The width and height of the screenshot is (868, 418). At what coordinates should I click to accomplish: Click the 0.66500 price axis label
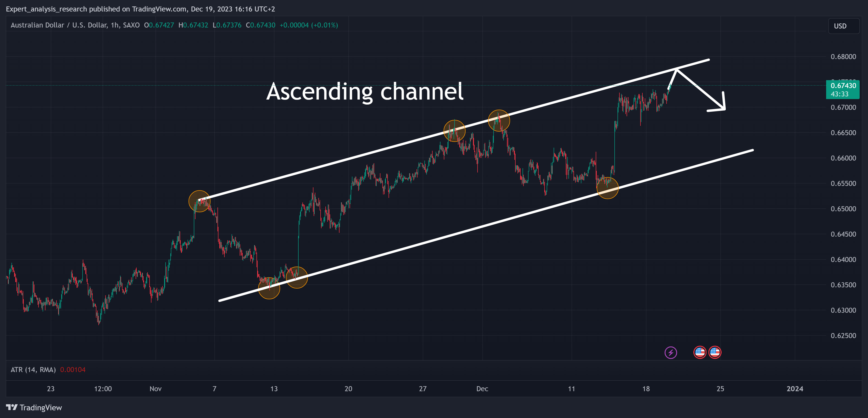pyautogui.click(x=843, y=133)
